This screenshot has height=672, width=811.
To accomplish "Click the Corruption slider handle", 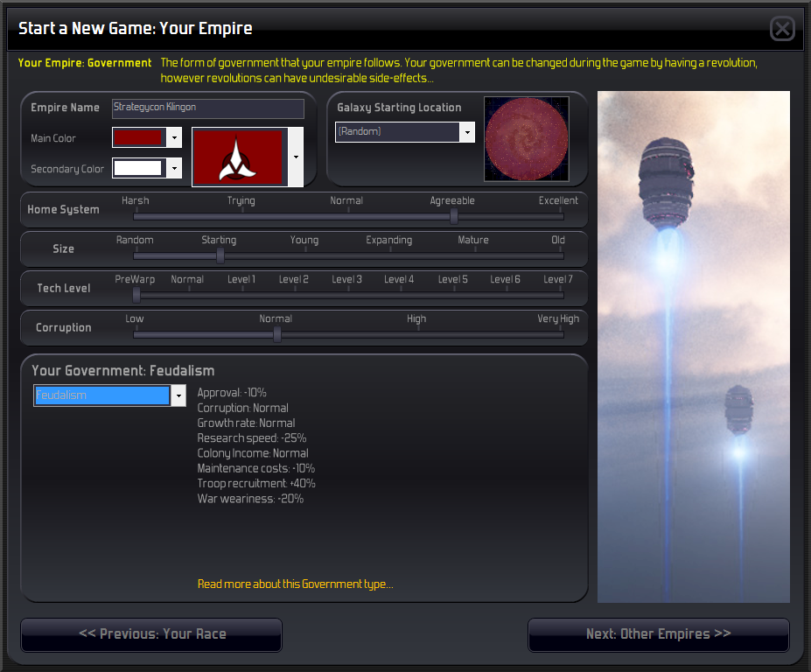I will click(277, 335).
